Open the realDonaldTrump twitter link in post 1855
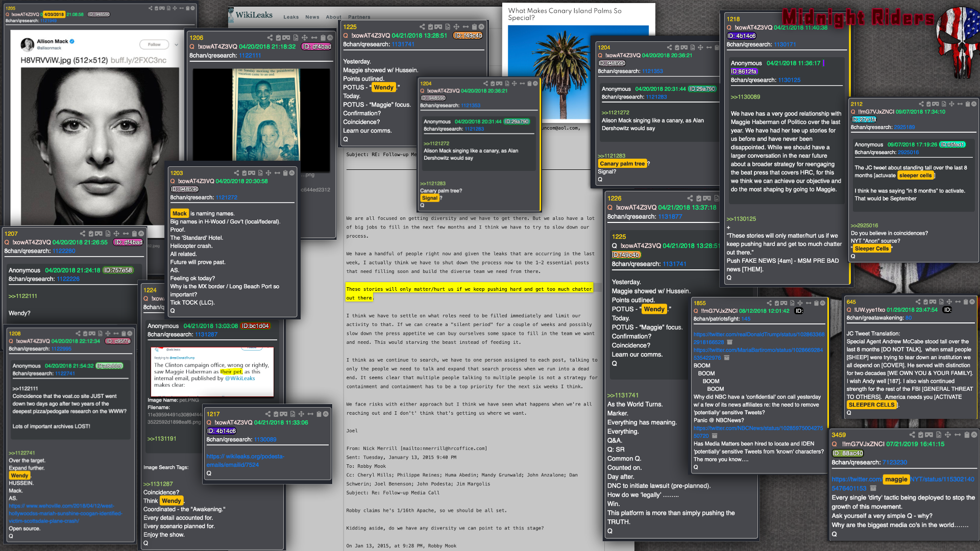The width and height of the screenshot is (980, 551). click(759, 338)
